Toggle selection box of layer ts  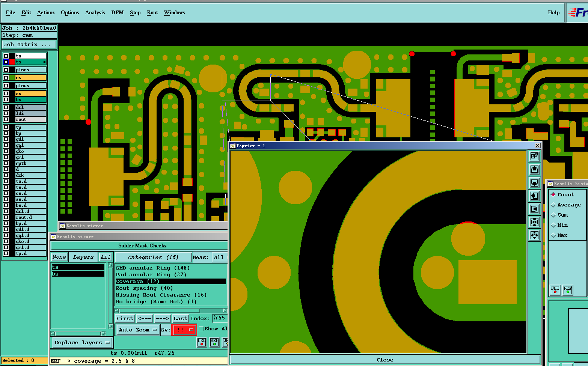pyautogui.click(x=6, y=62)
